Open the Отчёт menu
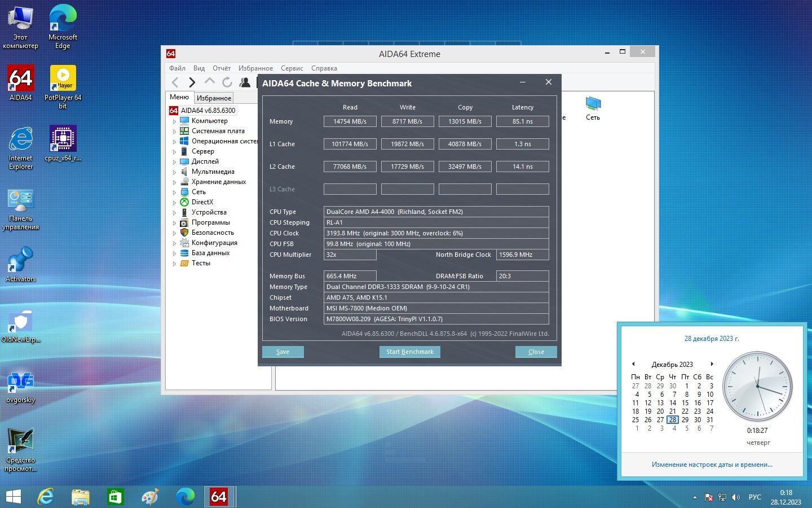The height and width of the screenshot is (508, 812). point(222,68)
